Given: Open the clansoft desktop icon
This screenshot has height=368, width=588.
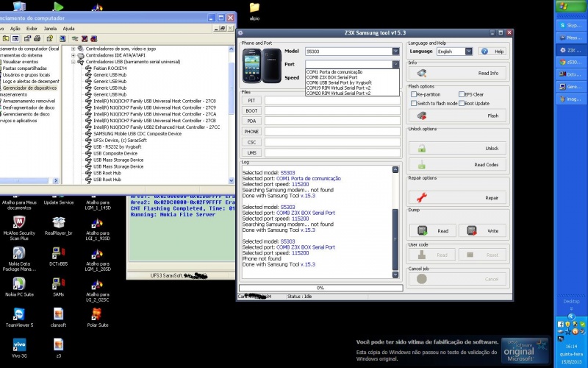Looking at the screenshot, I should tap(59, 318).
